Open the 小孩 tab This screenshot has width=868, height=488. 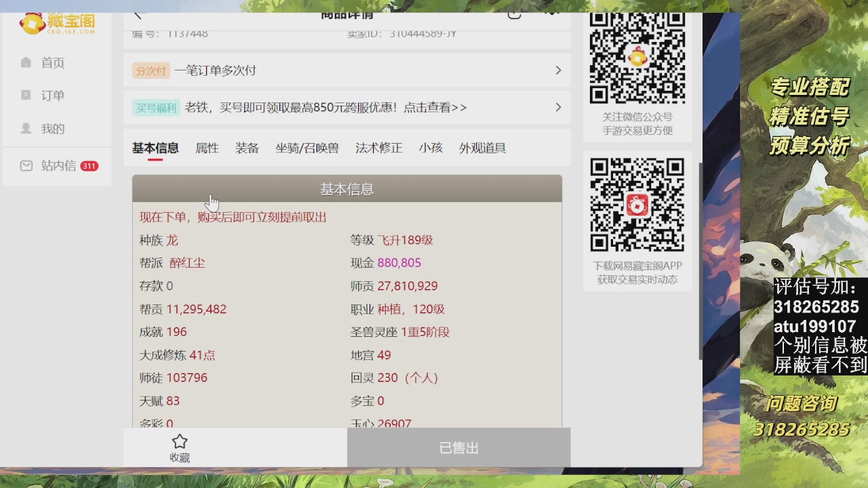point(430,148)
